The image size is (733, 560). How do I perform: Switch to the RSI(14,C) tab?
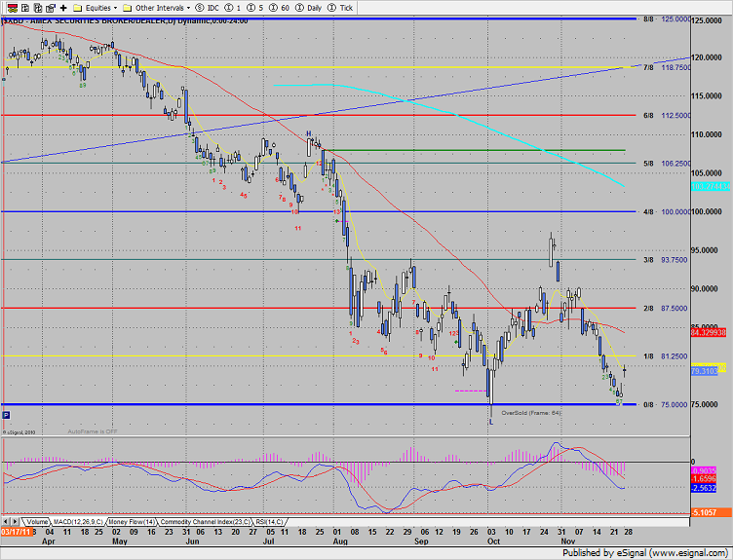click(269, 522)
